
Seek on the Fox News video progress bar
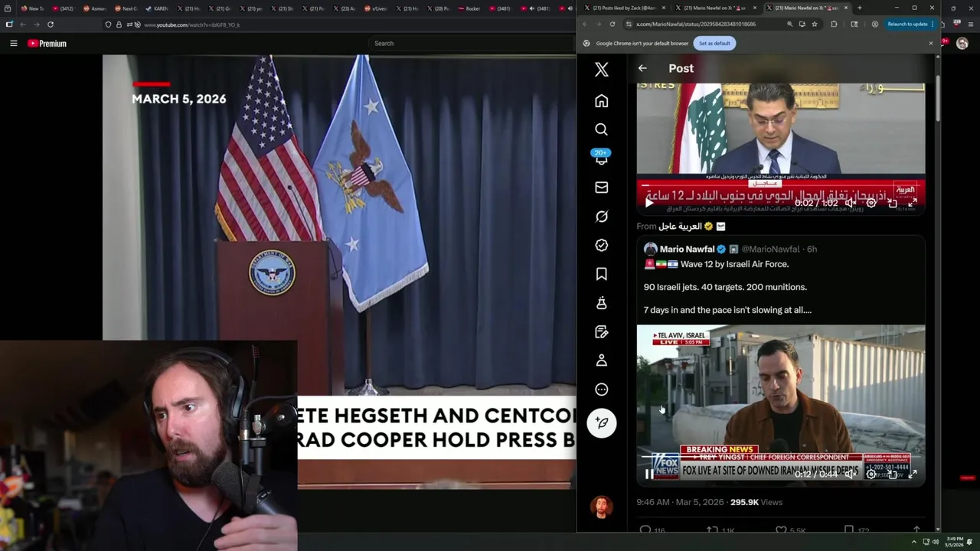tap(780, 457)
